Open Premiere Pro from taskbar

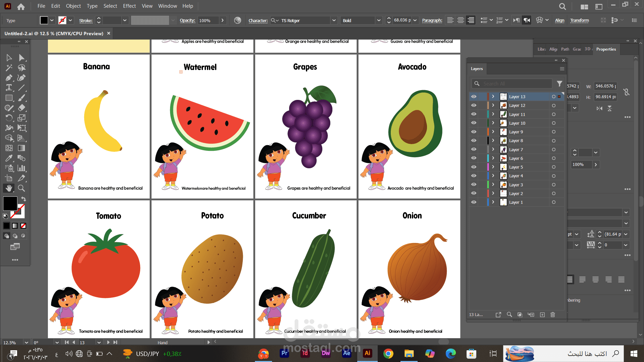tap(284, 353)
